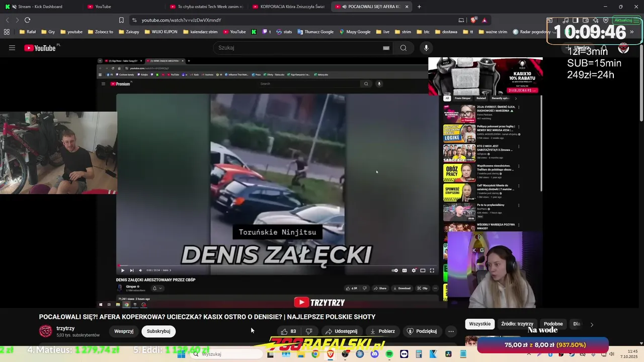The width and height of the screenshot is (644, 362).
Task: Reload the current page
Action: click(x=27, y=20)
